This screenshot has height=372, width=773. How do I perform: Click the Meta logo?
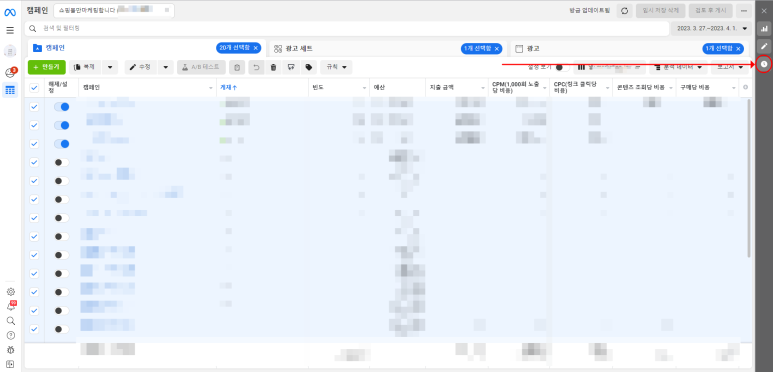10,12
